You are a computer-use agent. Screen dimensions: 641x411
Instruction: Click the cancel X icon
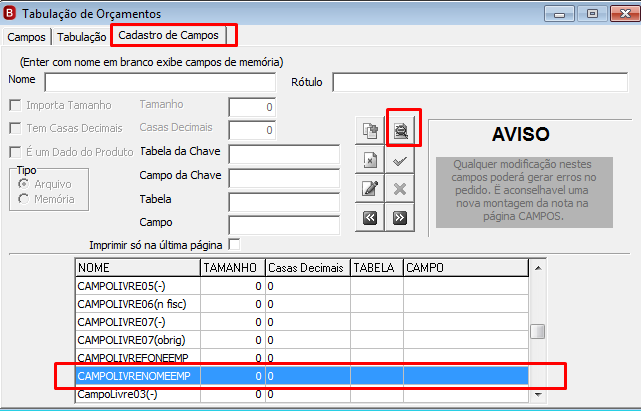[x=399, y=189]
